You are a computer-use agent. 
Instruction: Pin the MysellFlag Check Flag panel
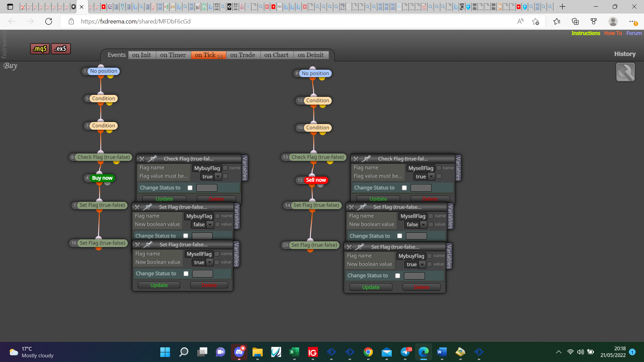(x=366, y=158)
